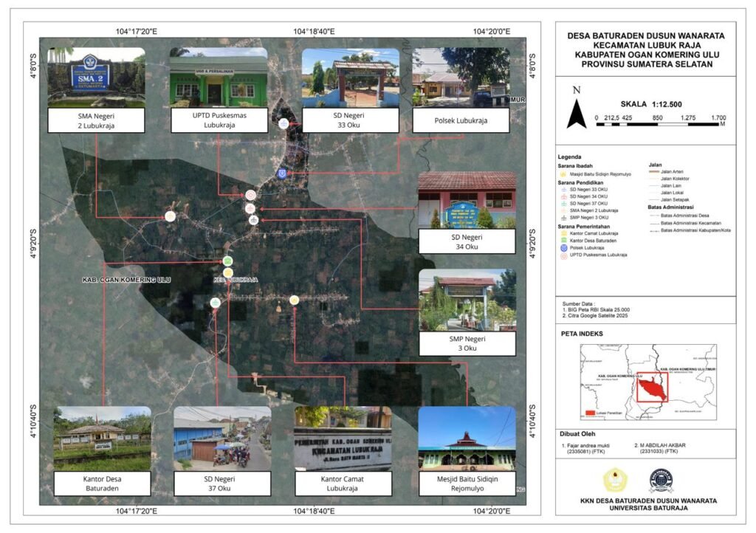Click the Kantor Camat Lubukraja caption label
The width and height of the screenshot is (756, 533).
click(343, 484)
